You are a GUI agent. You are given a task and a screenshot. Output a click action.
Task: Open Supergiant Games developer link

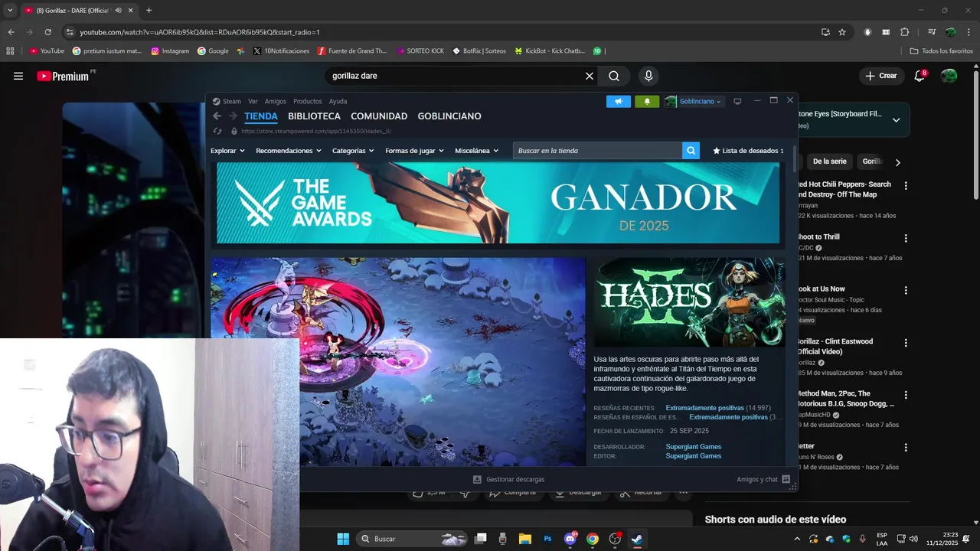click(693, 447)
